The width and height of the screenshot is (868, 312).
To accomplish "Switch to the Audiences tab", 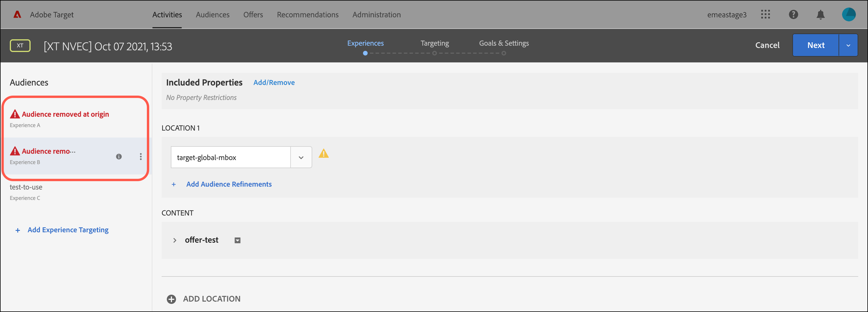I will click(213, 14).
